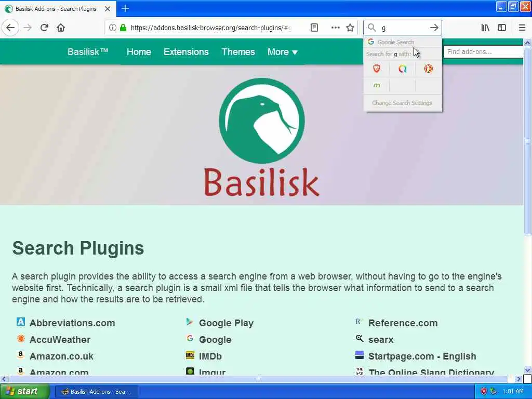The width and height of the screenshot is (532, 399).
Task: Select the Basilisk Add-ons taskbar button
Action: (96, 392)
